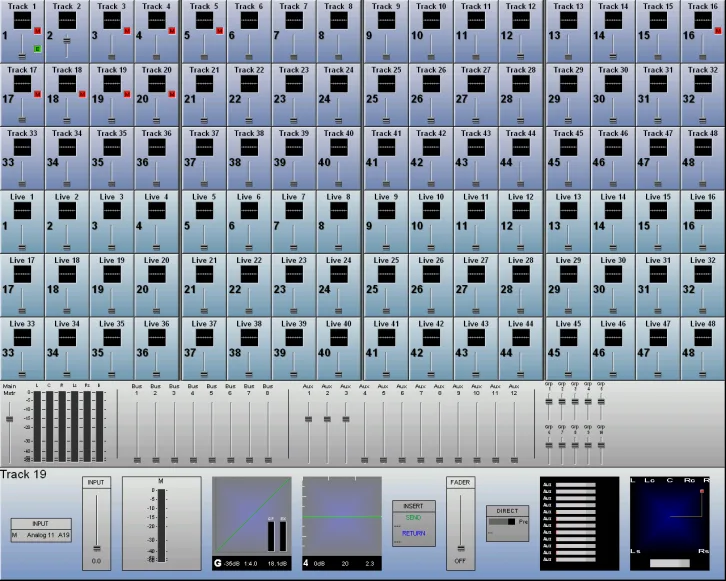The width and height of the screenshot is (726, 581).
Task: Select the Track 6 channel tile
Action: point(249,31)
